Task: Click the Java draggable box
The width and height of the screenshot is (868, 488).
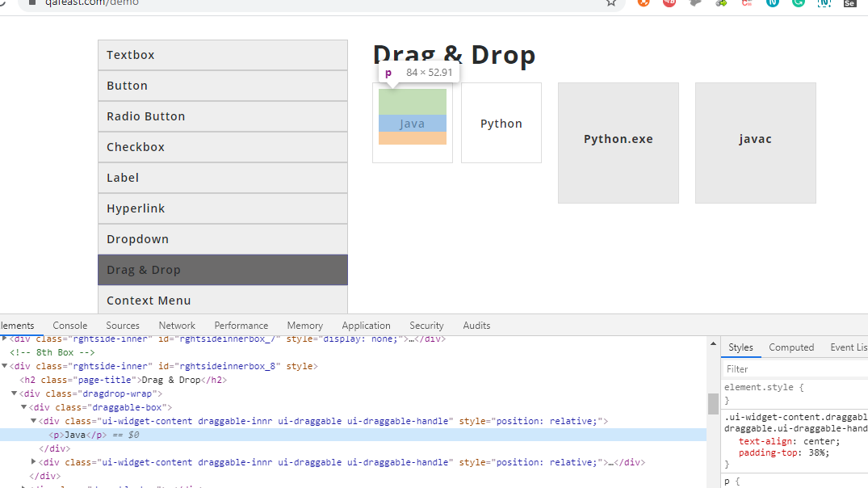Action: pyautogui.click(x=413, y=123)
